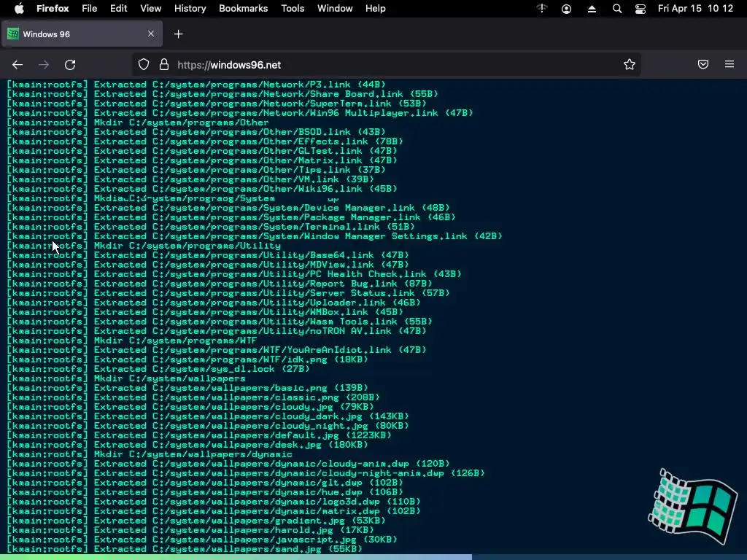This screenshot has width=747, height=560.
Task: Click the Apple menu logo
Action: (x=19, y=9)
